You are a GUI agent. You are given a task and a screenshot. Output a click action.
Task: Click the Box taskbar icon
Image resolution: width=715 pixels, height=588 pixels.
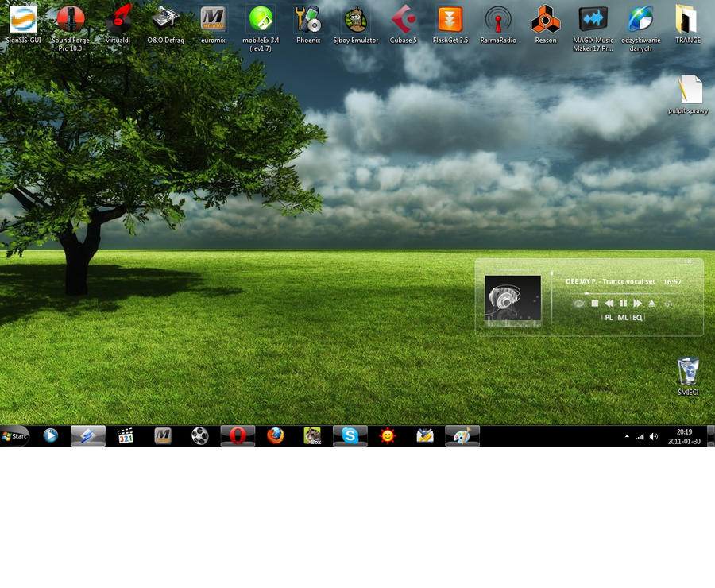(x=312, y=436)
